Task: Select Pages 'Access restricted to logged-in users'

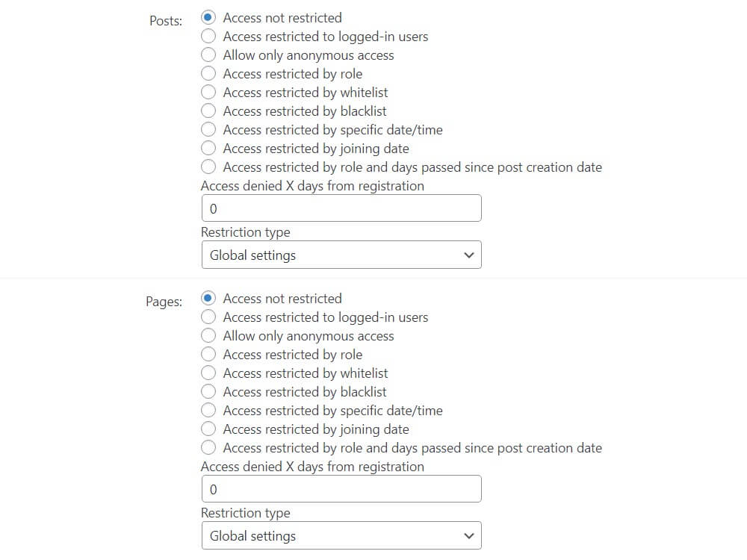Action: click(209, 317)
